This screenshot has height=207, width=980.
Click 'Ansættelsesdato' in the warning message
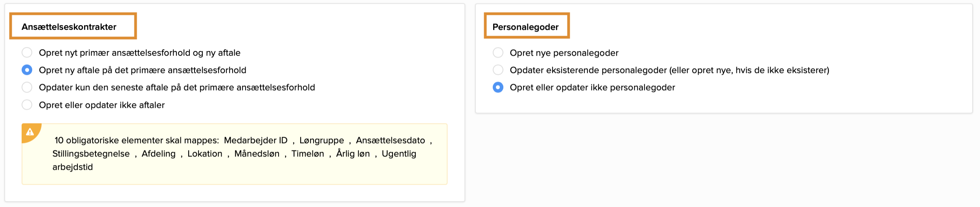click(390, 140)
